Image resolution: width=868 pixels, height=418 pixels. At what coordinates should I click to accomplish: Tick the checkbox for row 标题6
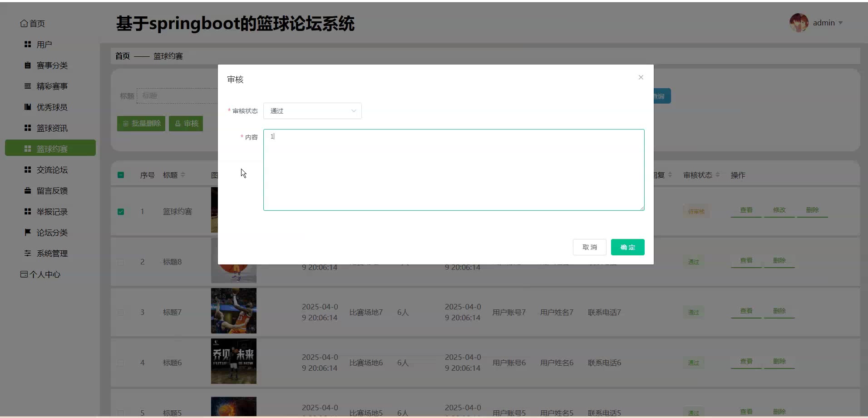click(x=121, y=363)
